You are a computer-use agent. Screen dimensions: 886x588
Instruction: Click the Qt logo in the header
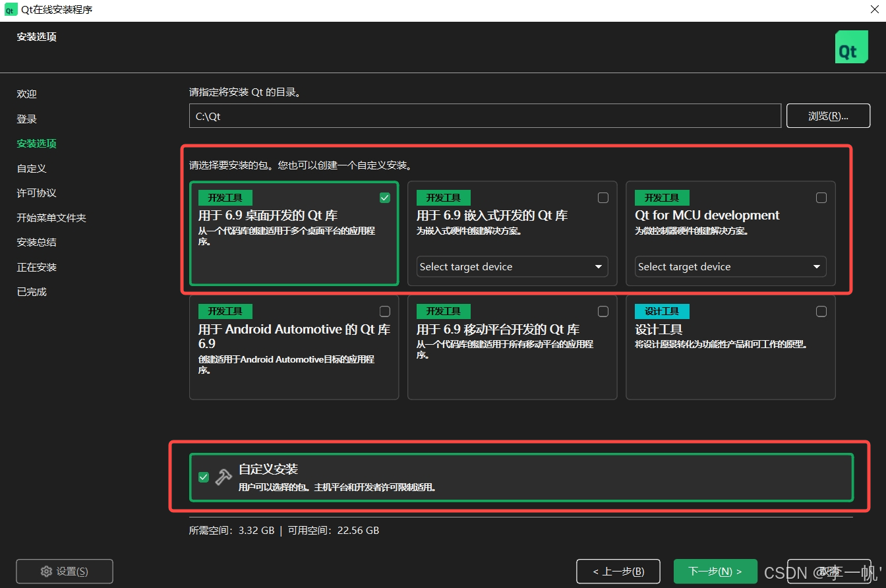click(x=851, y=47)
